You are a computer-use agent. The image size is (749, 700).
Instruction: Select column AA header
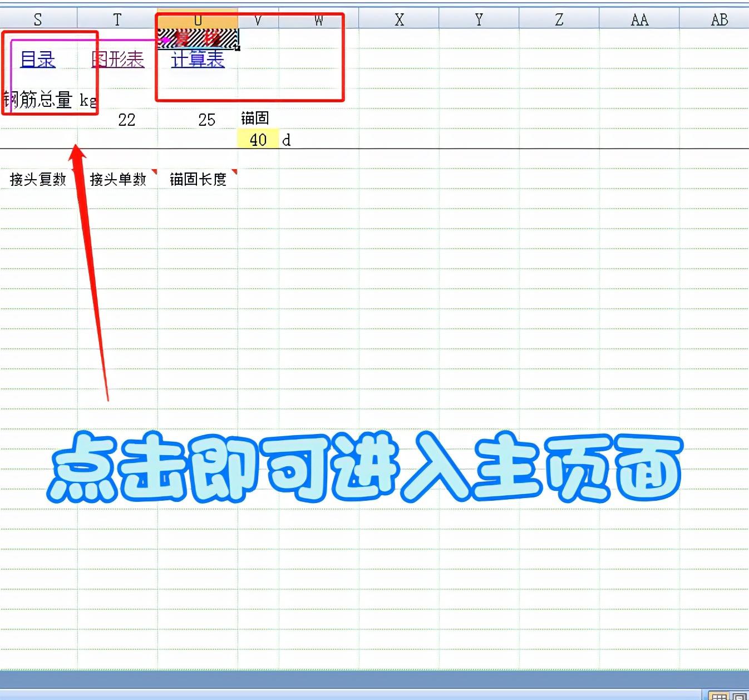(639, 20)
